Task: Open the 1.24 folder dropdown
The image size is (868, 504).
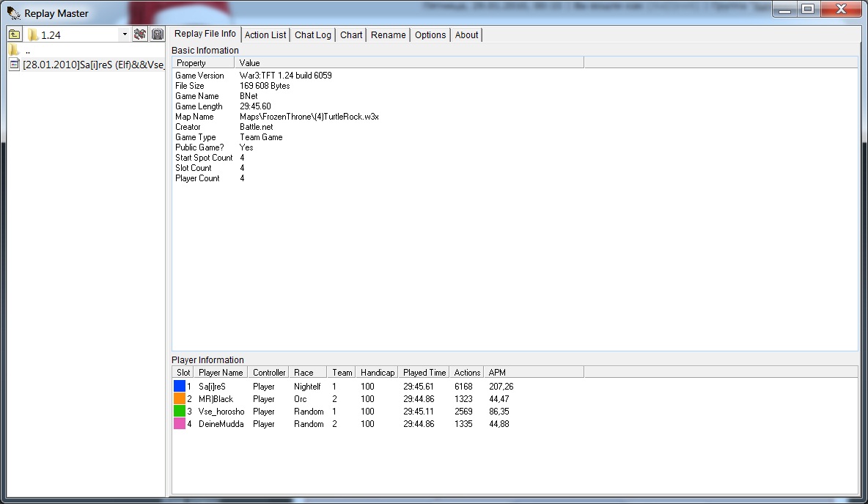Action: [x=124, y=34]
